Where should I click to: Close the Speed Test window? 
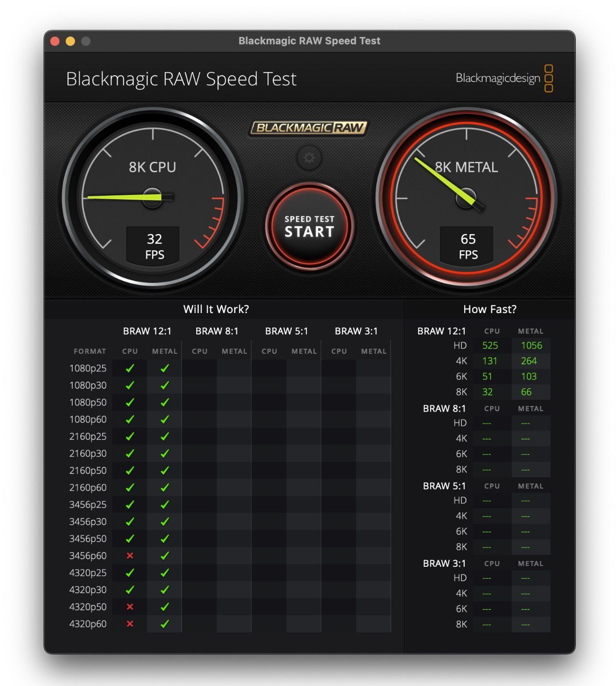(55, 41)
